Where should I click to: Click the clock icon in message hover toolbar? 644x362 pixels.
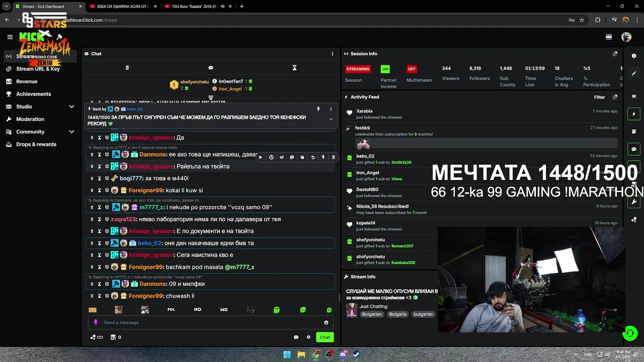(271, 157)
